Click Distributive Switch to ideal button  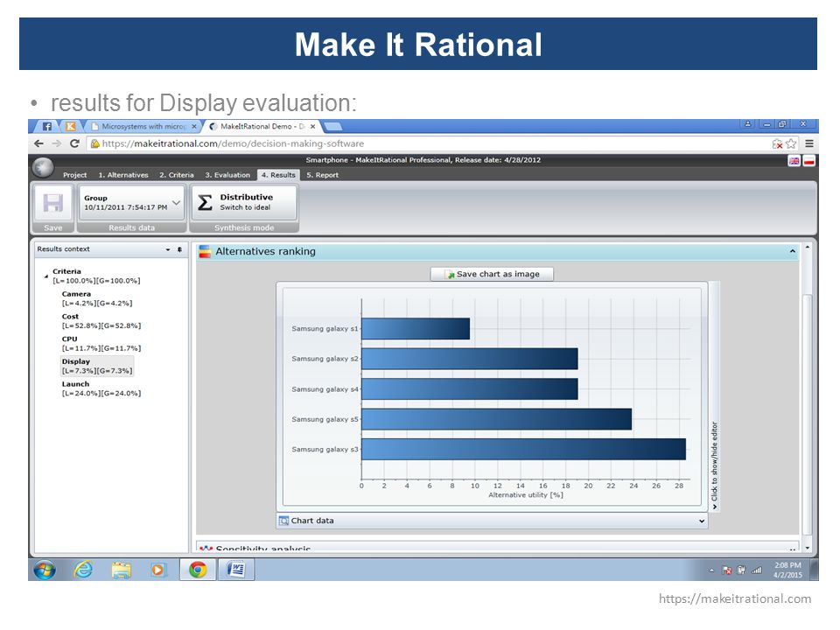click(244, 202)
